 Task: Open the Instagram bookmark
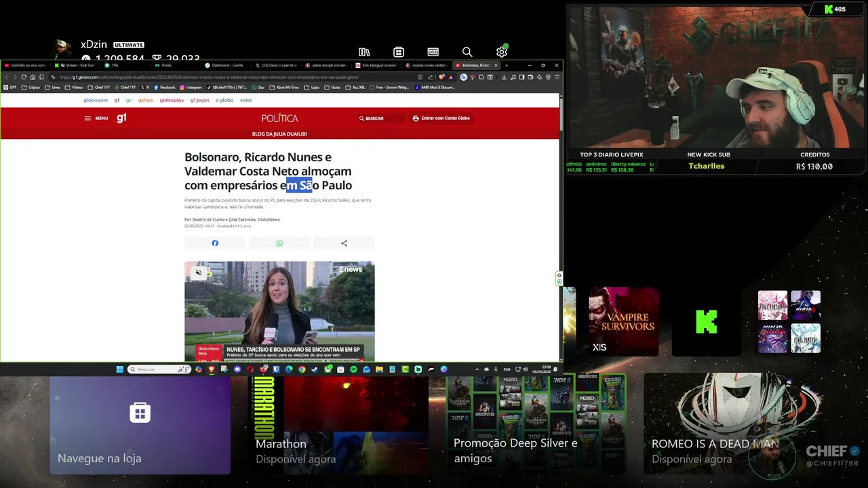(x=191, y=87)
